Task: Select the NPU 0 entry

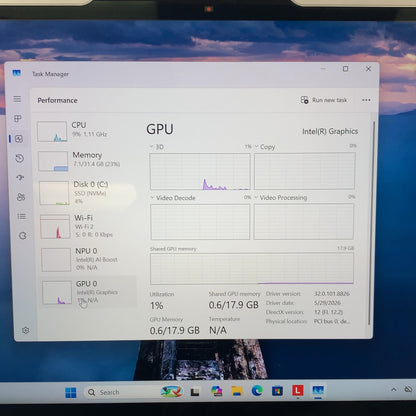Action: click(x=89, y=259)
